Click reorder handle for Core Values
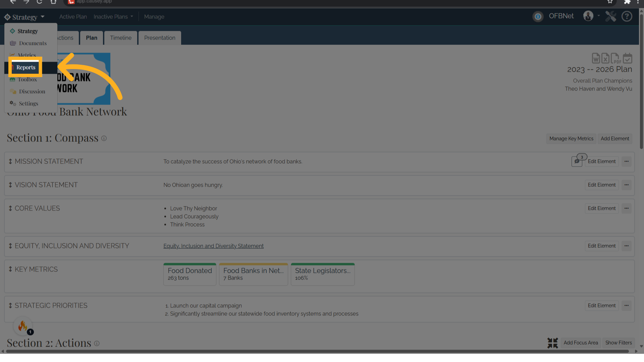The height and width of the screenshot is (362, 644). tap(10, 208)
